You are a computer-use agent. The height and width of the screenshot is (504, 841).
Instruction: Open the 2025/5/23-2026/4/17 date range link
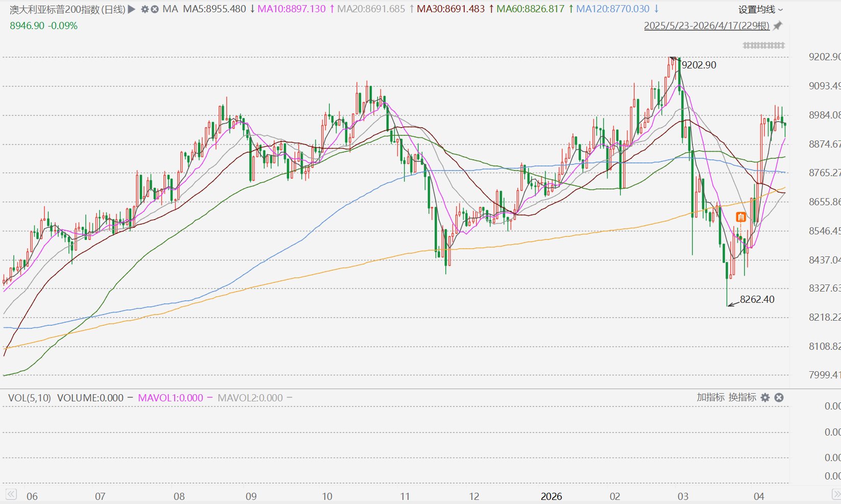pyautogui.click(x=707, y=26)
